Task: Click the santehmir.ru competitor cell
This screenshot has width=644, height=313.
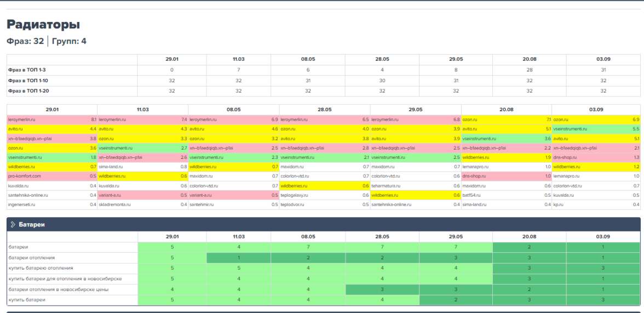Action: tap(234, 204)
